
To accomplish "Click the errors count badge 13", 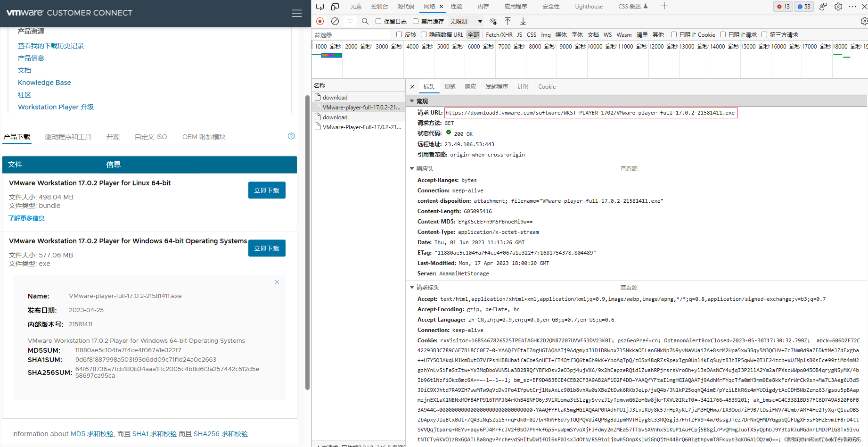I will [x=783, y=7].
